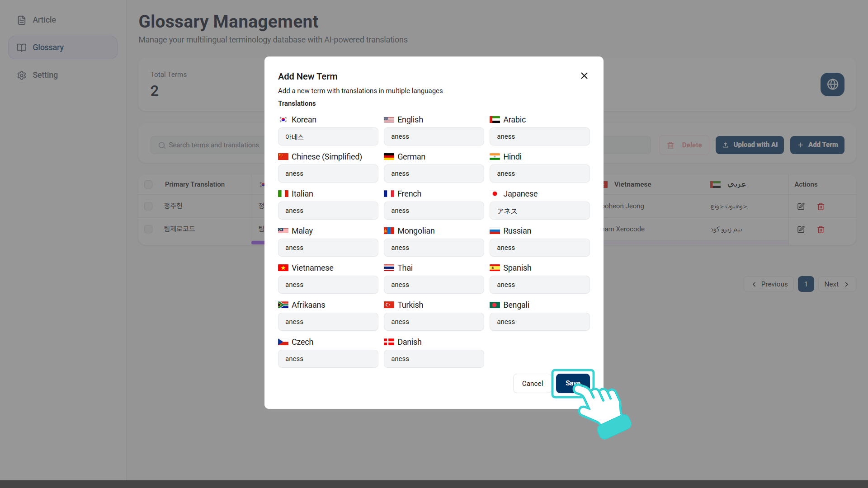Screen dimensions: 868x488
Task: Click trash icon for 팀제로코드 row
Action: click(x=821, y=230)
